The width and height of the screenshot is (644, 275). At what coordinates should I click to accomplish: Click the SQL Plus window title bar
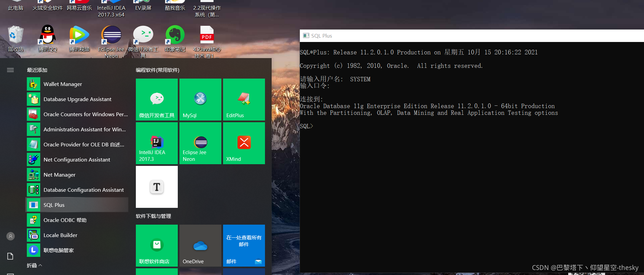click(x=472, y=36)
